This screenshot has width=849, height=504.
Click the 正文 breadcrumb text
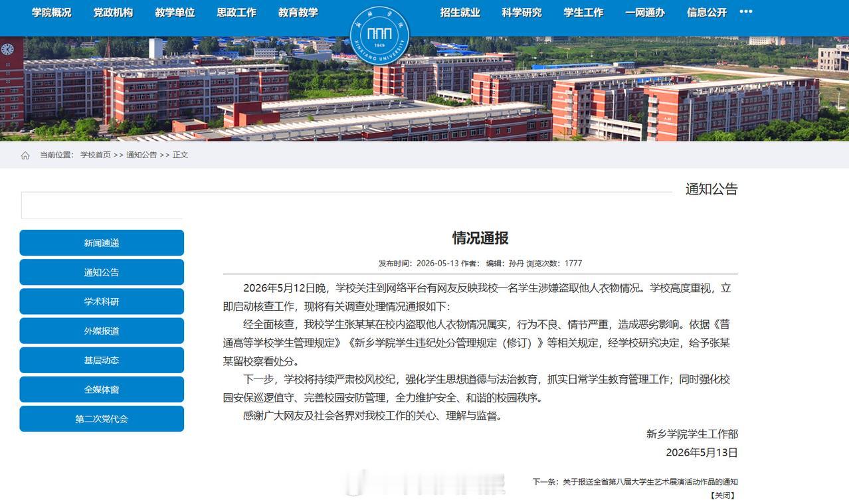coord(181,155)
